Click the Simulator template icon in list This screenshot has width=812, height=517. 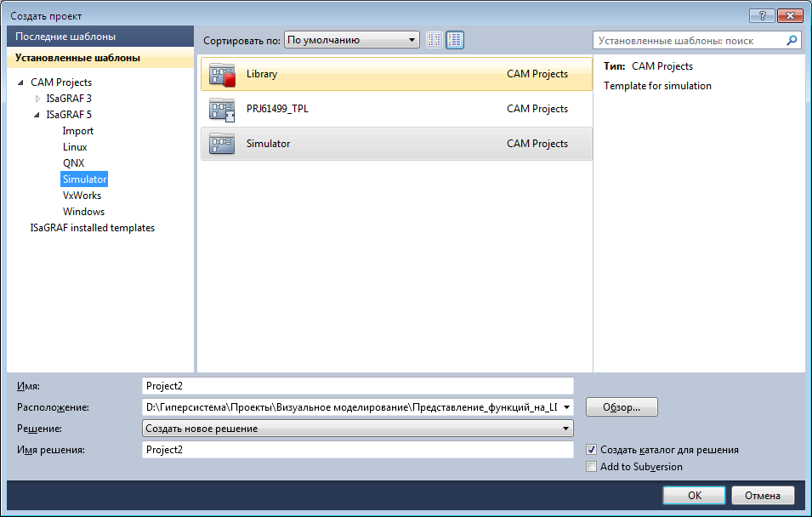[x=222, y=144]
